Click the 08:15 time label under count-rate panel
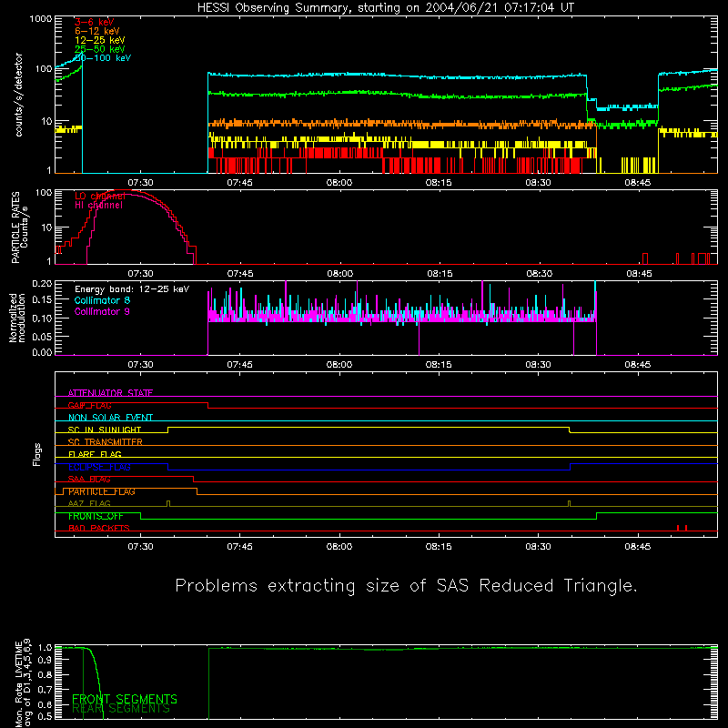 click(x=439, y=183)
